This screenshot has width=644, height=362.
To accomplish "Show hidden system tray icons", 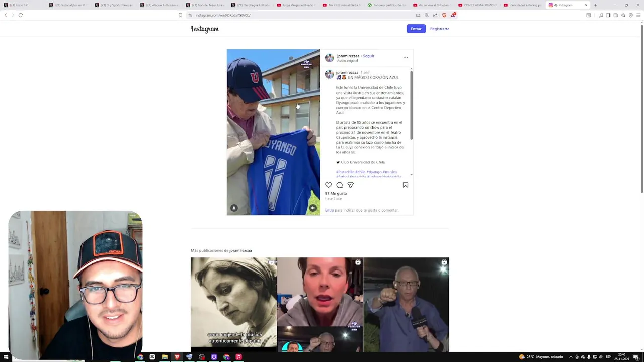I will (571, 357).
